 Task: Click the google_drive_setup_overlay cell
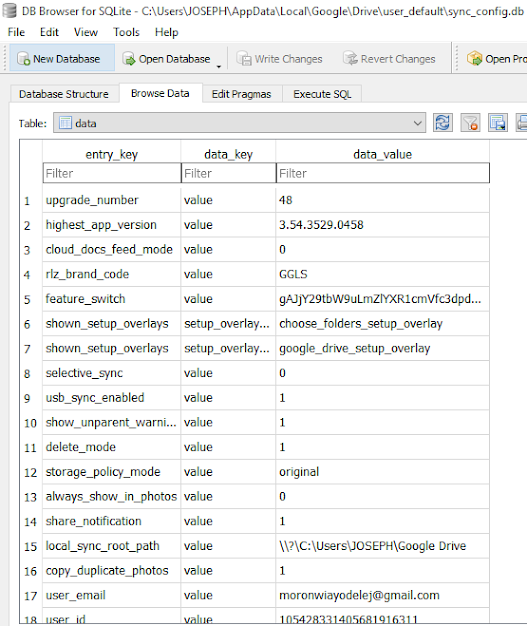click(383, 349)
